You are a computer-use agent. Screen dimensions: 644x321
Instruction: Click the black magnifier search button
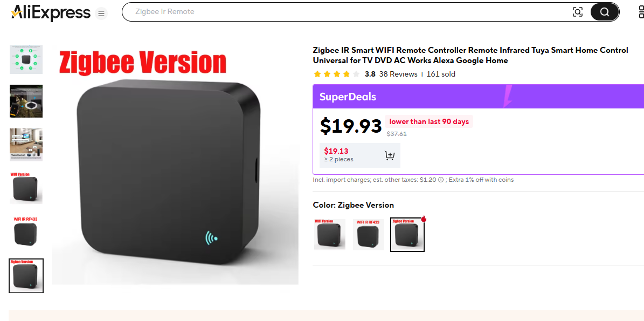click(x=604, y=12)
